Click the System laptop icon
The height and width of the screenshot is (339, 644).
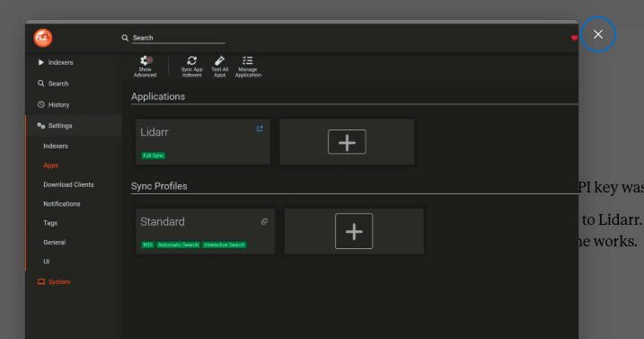pos(41,281)
